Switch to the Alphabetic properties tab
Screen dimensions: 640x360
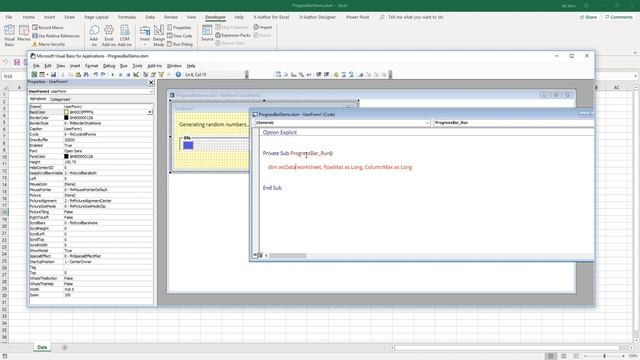[x=38, y=99]
